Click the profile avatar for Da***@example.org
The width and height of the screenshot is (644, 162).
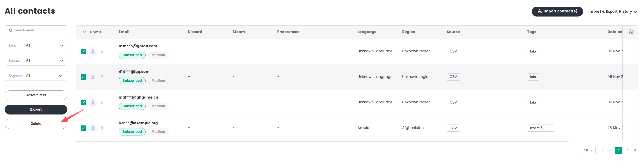tap(93, 128)
